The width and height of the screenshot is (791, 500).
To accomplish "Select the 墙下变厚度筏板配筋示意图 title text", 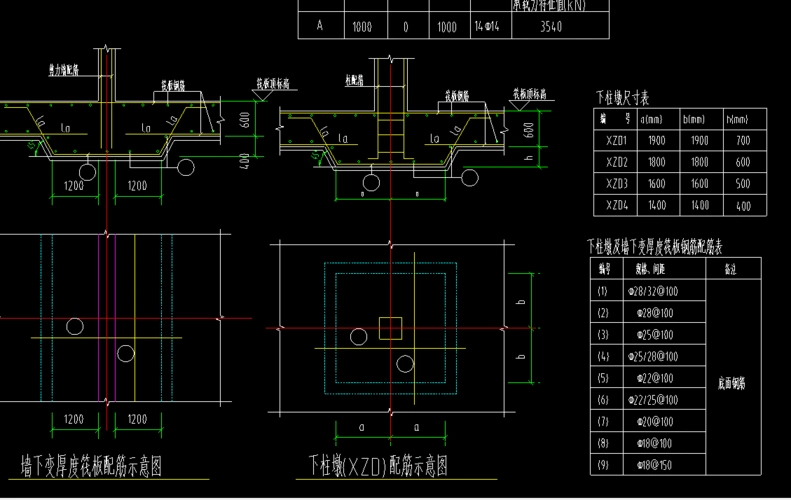I will tap(91, 466).
